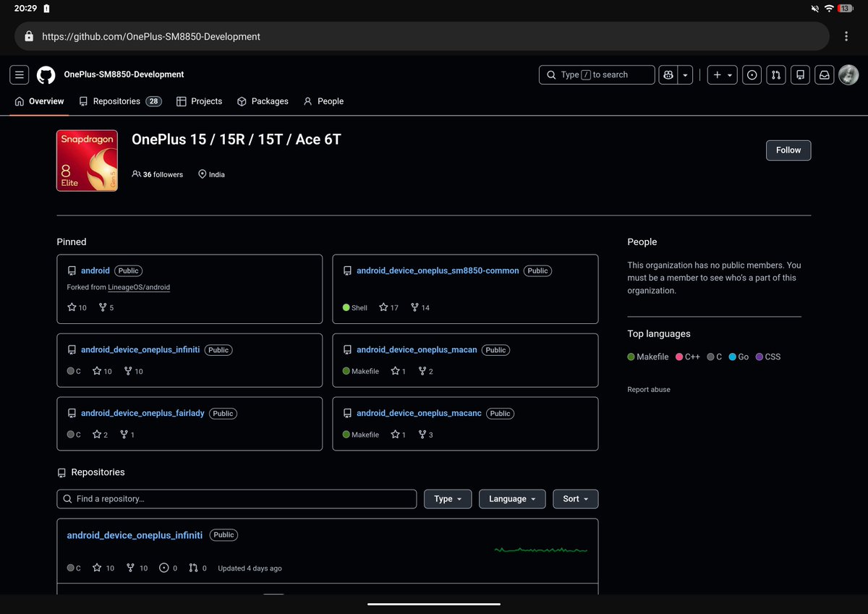Switch to the Overview tab
This screenshot has height=614, width=868.
[x=39, y=101]
